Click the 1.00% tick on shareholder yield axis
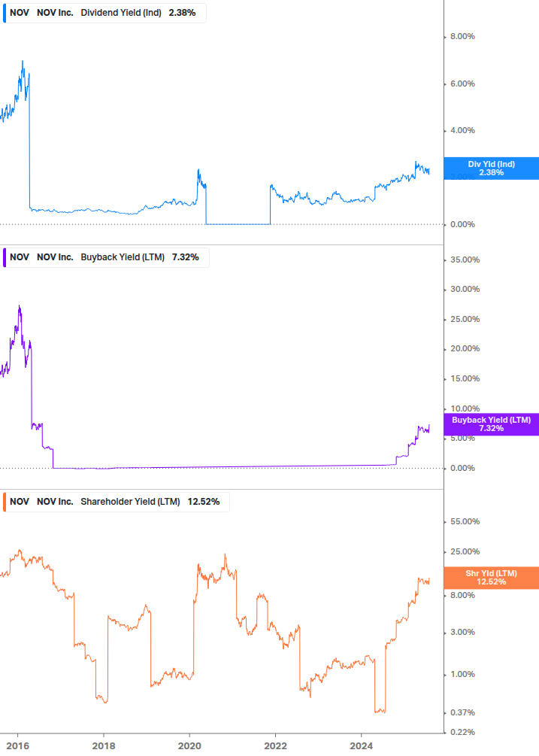Image resolution: width=539 pixels, height=756 pixels. coord(462,674)
